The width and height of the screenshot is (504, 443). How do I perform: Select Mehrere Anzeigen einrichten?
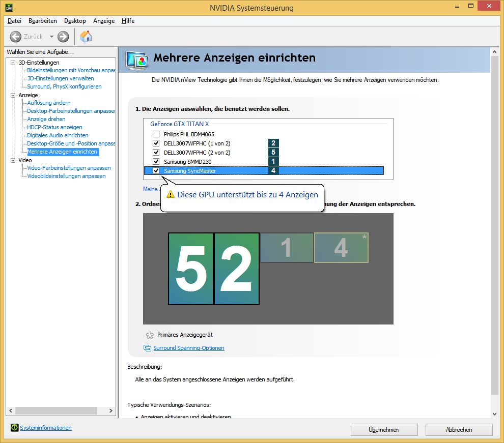click(63, 152)
